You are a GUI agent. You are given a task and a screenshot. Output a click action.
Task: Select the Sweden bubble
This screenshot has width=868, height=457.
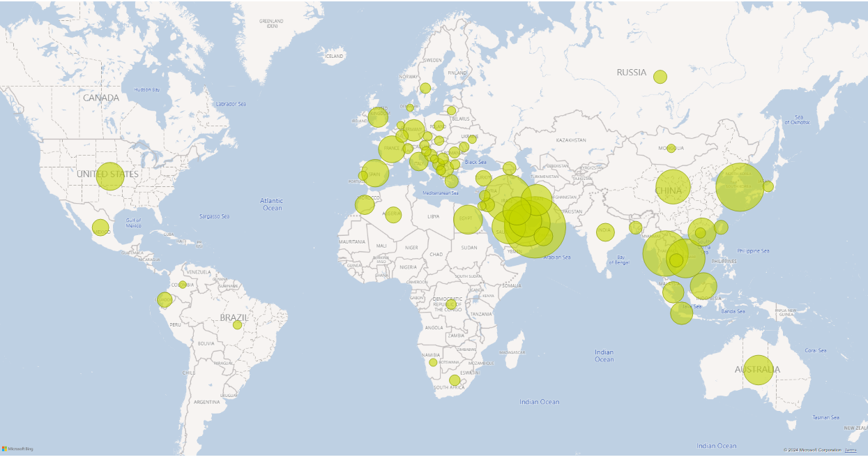425,88
